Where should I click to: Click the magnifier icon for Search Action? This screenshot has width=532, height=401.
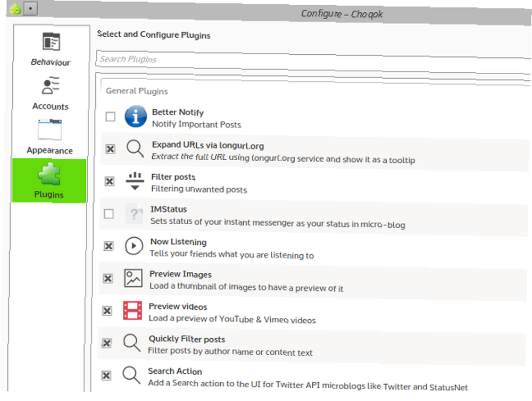click(x=131, y=375)
